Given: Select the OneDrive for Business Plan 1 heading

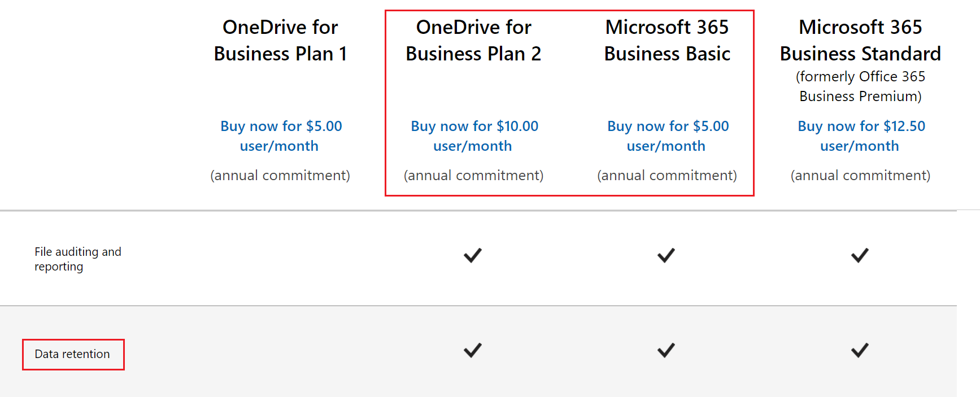Looking at the screenshot, I should (280, 40).
